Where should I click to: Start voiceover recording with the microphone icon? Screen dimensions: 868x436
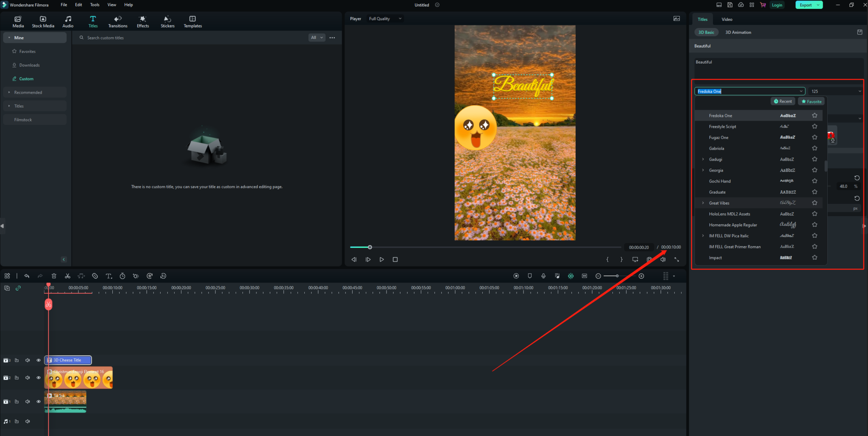click(x=543, y=276)
